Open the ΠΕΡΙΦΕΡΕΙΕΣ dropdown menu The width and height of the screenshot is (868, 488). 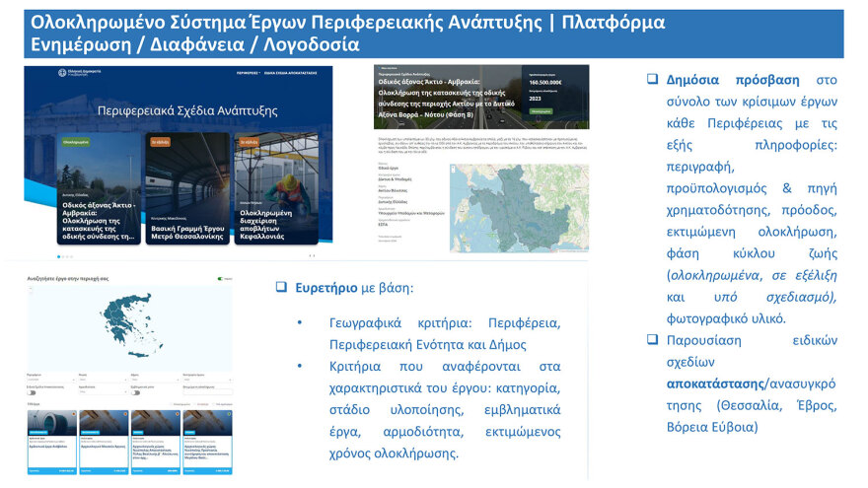click(248, 73)
